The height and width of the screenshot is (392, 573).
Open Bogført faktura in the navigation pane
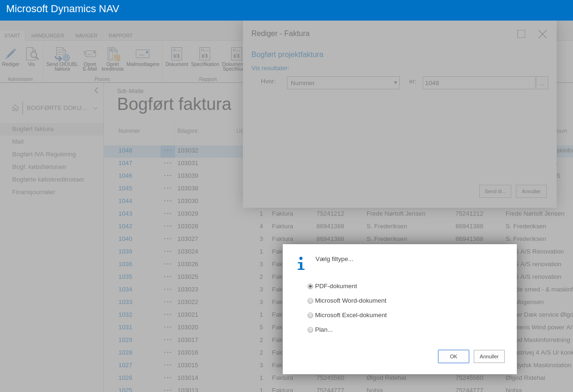(x=51, y=129)
